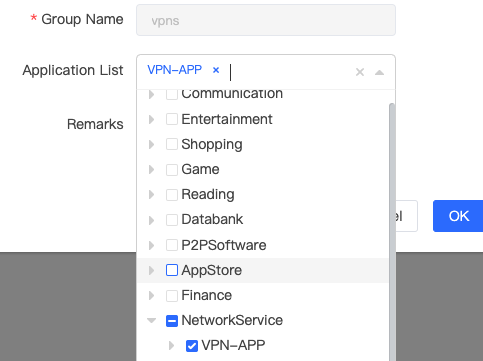Viewport: 483px width, 361px height.
Task: Expand the Communication category
Action: pyautogui.click(x=151, y=94)
